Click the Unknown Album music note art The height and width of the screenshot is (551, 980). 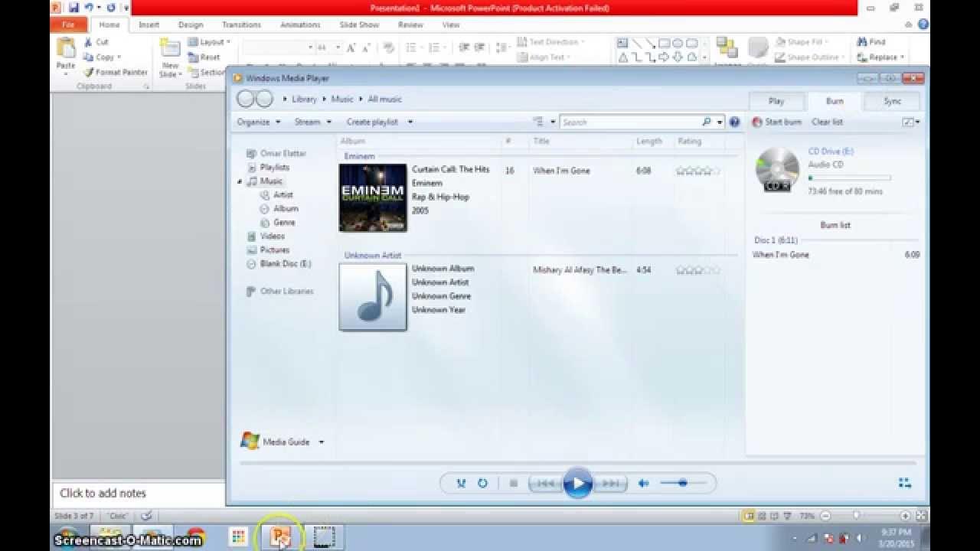[373, 297]
